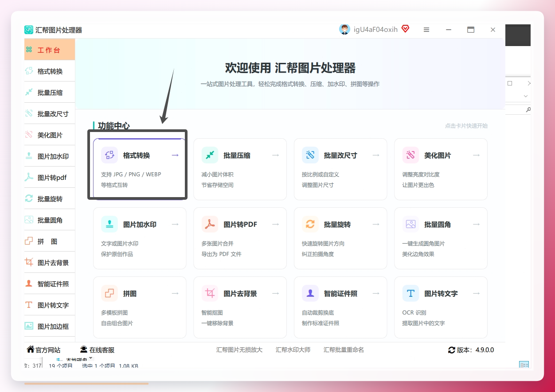The width and height of the screenshot is (555, 392).
Task: Open the 汇帮水印大师 link
Action: coord(293,350)
